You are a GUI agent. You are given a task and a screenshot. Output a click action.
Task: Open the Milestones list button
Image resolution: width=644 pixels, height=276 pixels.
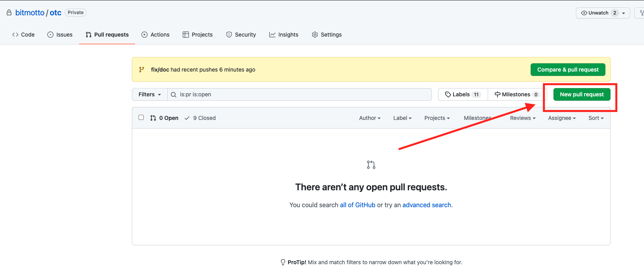coord(516,94)
